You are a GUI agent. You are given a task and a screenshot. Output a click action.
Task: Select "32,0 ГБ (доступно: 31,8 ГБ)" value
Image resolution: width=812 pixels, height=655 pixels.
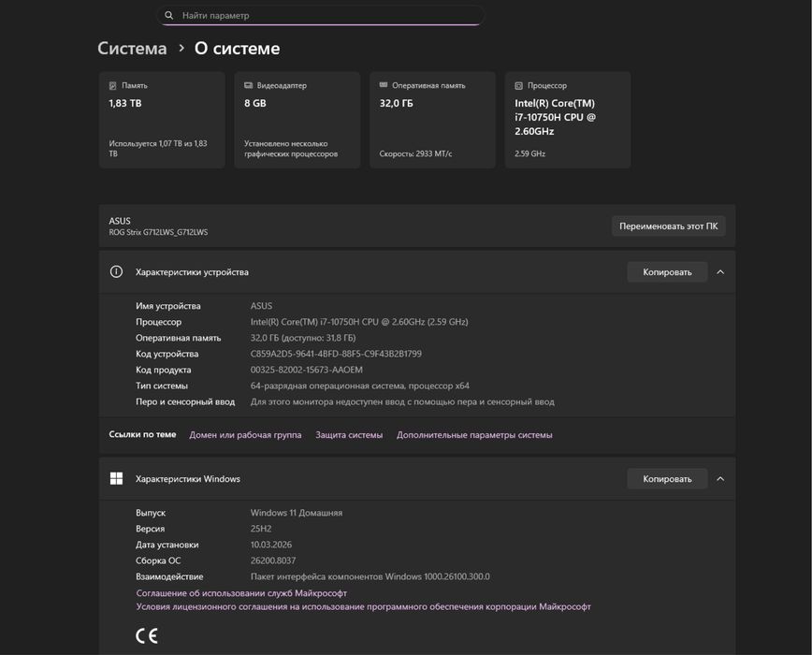[x=303, y=338]
